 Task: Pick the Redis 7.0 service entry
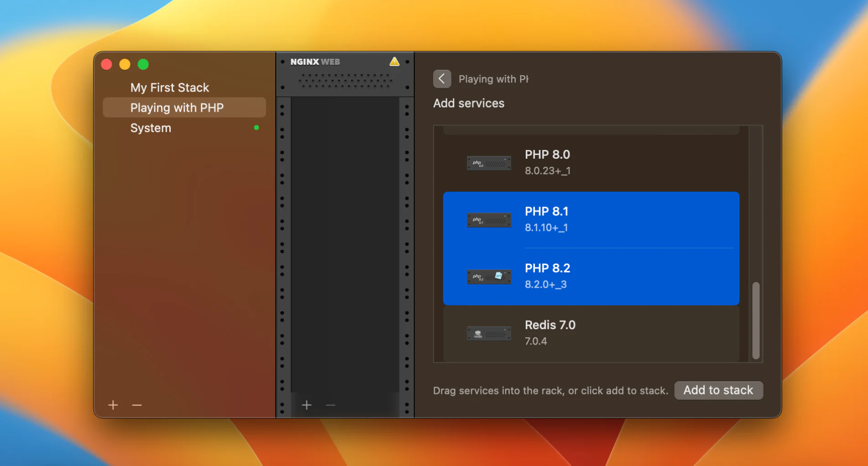pyautogui.click(x=591, y=333)
